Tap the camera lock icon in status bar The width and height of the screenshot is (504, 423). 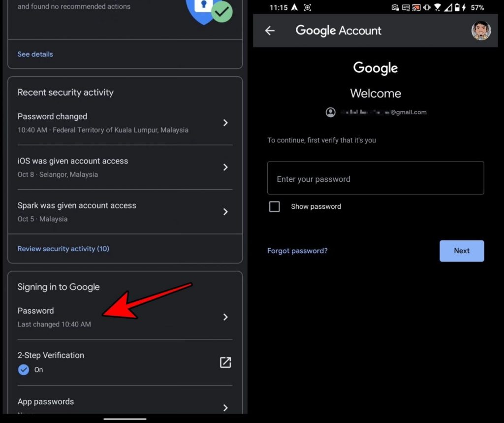coord(395,7)
